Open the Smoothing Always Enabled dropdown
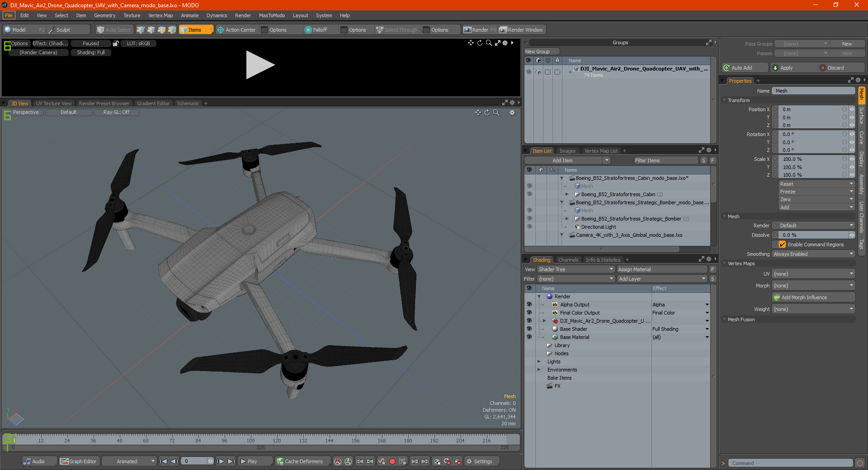This screenshot has height=470, width=868. 813,254
